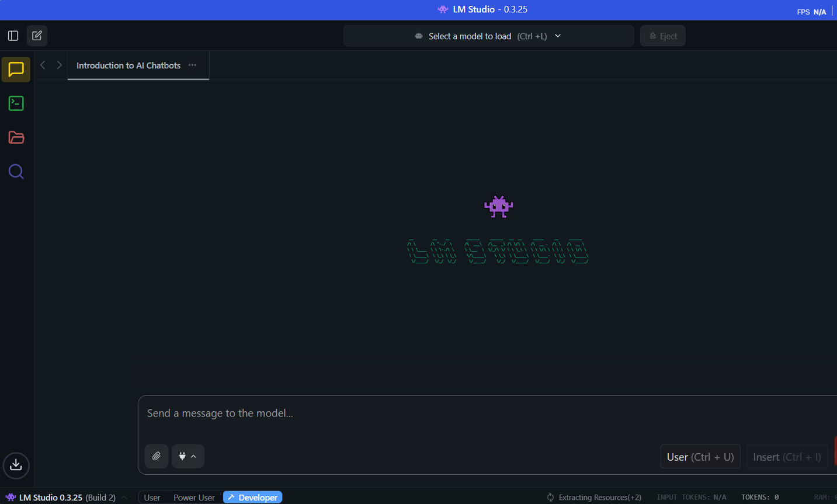
Task: Open the purple Discover search icon
Action: (16, 172)
